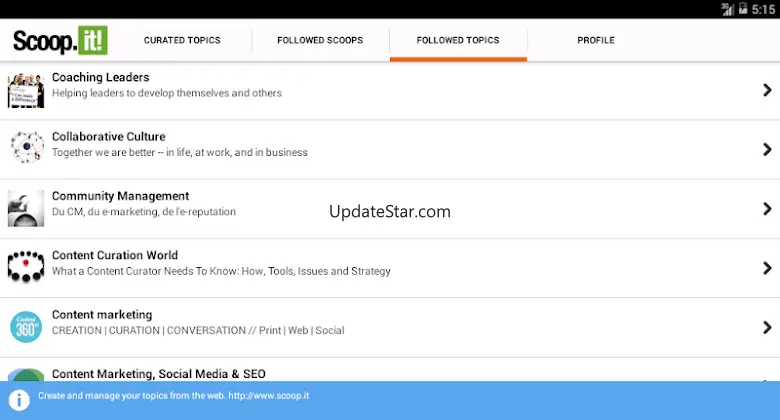Open the Content marketing title
This screenshot has width=780, height=420.
point(102,315)
